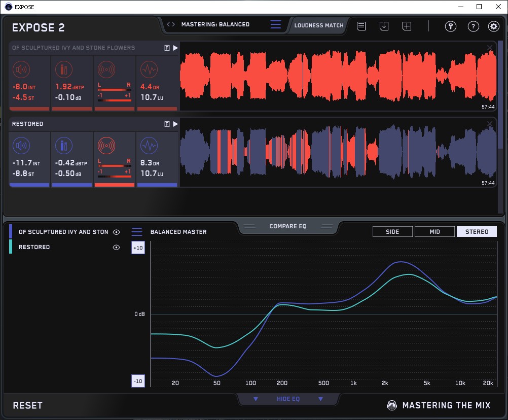Maximize the Expose window
The width and height of the screenshot is (508, 420).
(x=479, y=7)
